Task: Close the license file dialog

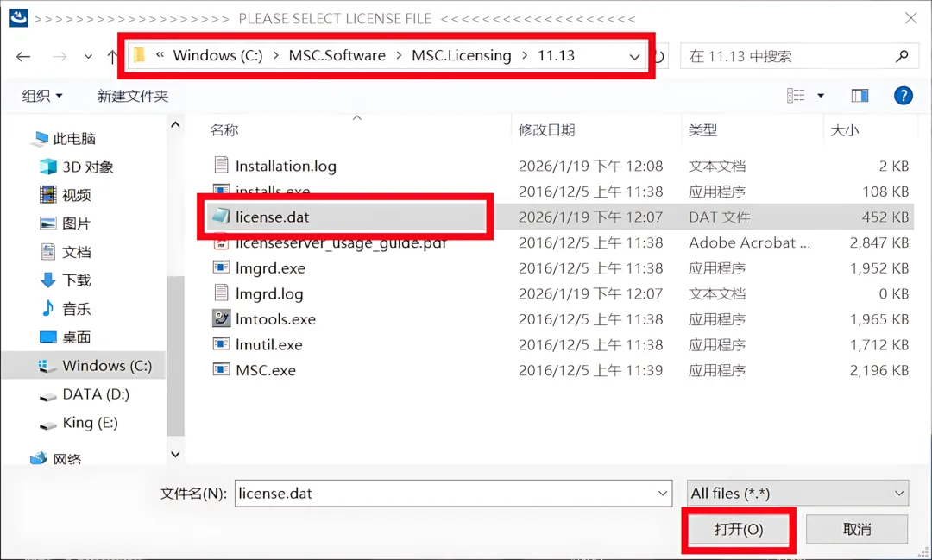Action: pyautogui.click(x=910, y=18)
